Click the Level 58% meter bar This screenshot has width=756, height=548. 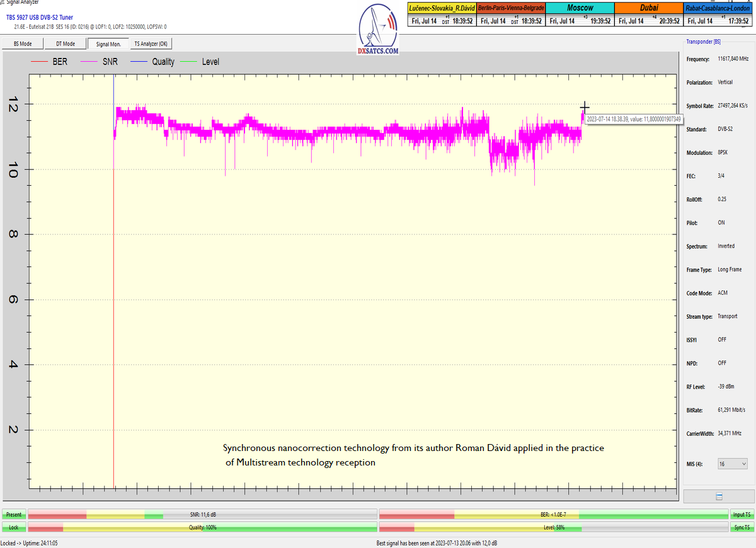point(553,527)
